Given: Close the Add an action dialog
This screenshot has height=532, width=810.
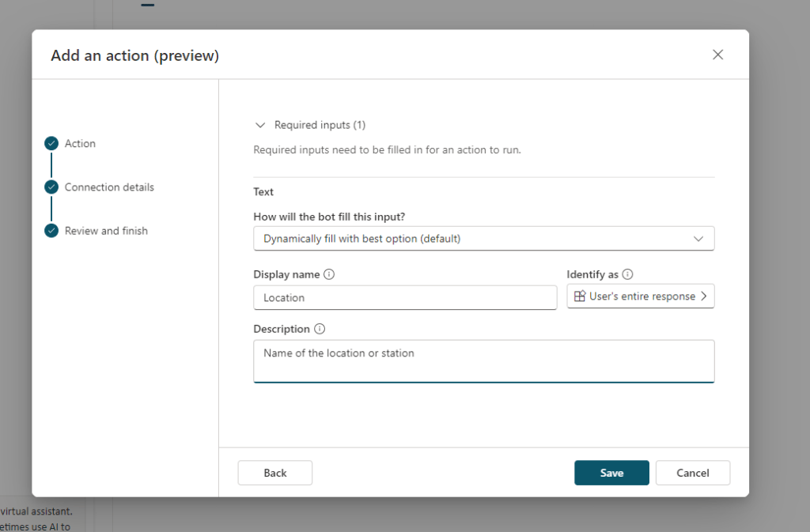Looking at the screenshot, I should (717, 55).
